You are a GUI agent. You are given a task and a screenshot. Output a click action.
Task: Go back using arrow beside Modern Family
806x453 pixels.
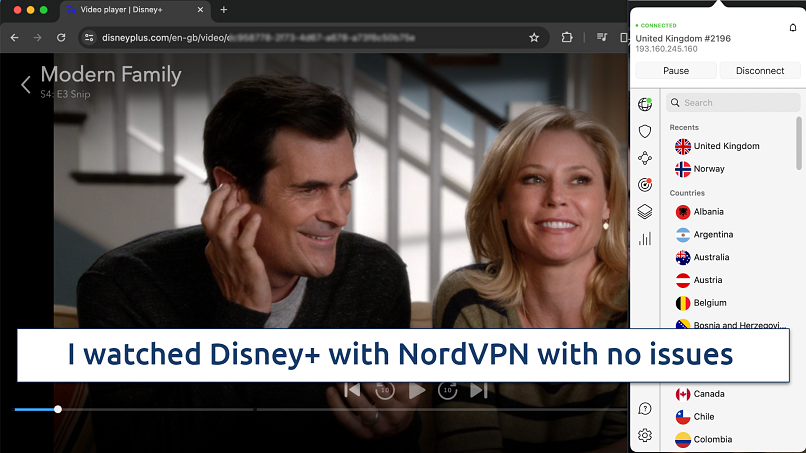click(x=26, y=84)
